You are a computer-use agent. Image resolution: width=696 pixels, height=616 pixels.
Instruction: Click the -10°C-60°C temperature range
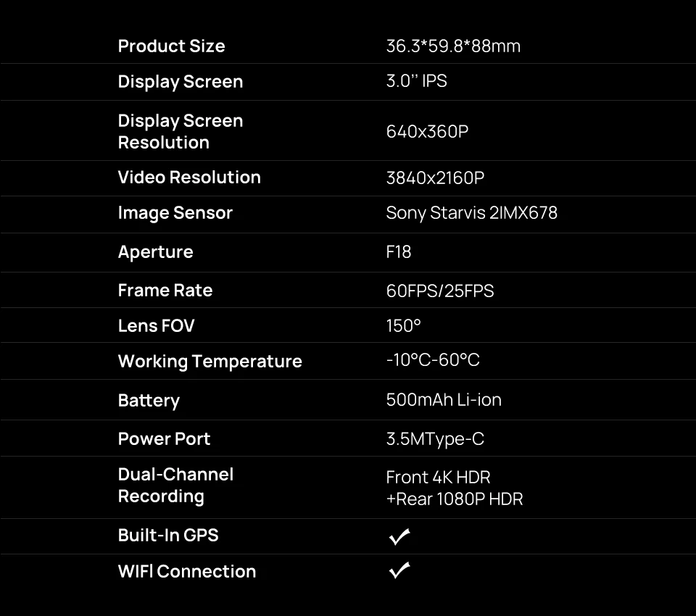tap(433, 360)
